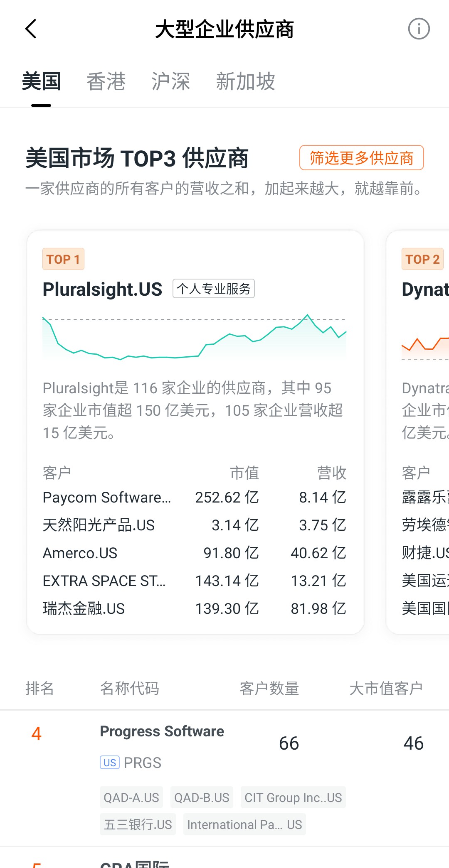Viewport: 449px width, 868px height.
Task: Tap the QAD-A.US customer chip
Action: (x=131, y=797)
